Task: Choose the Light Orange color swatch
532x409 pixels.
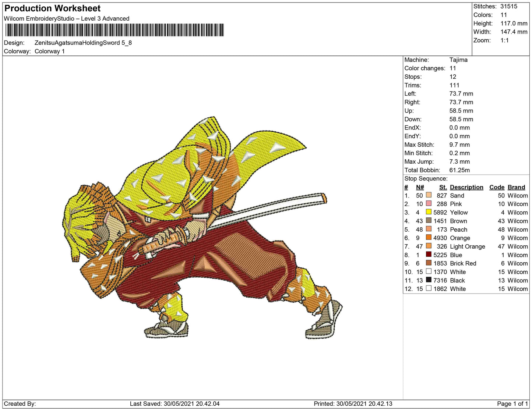Action: pyautogui.click(x=429, y=246)
